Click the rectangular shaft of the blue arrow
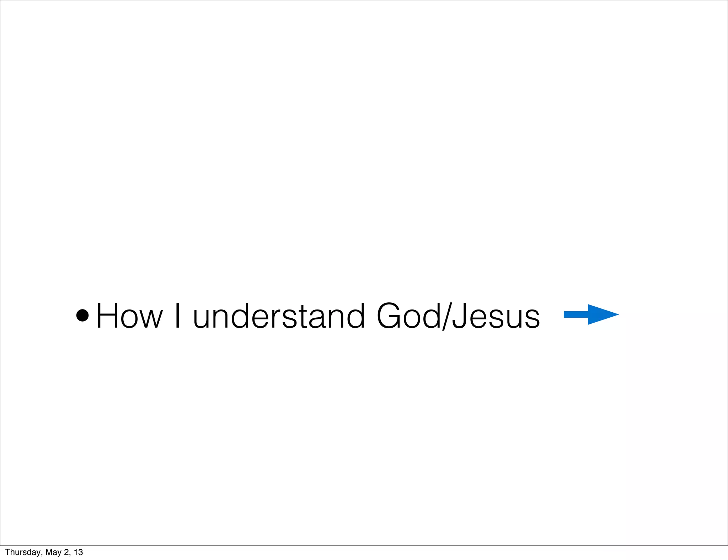 tap(576, 314)
